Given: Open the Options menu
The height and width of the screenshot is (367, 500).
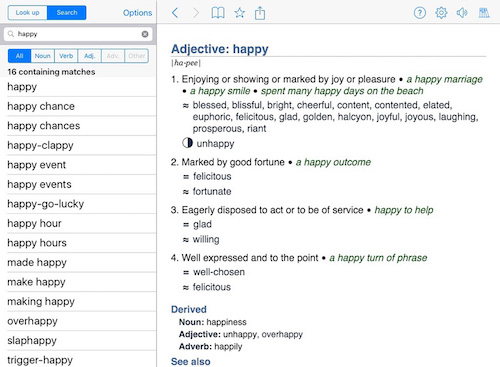Looking at the screenshot, I should [137, 13].
